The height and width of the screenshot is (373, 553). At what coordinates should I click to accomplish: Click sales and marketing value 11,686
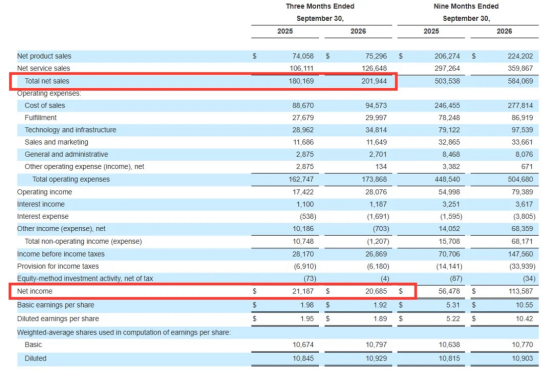(x=303, y=142)
